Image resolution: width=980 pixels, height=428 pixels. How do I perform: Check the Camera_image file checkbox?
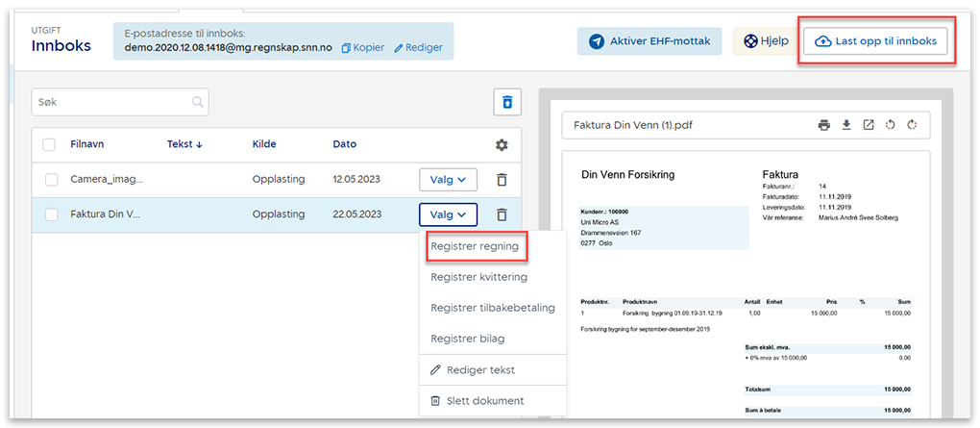point(52,180)
